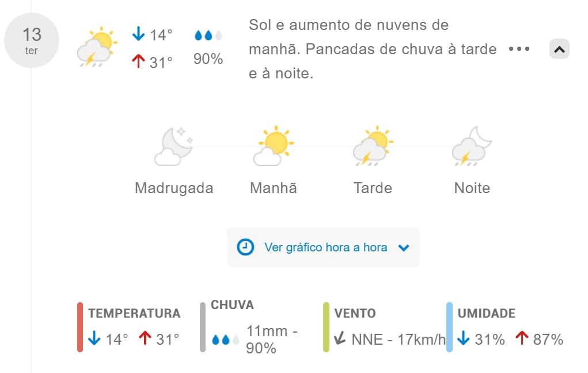Click the Umidade 87% maximum value
This screenshot has width=588, height=373.
click(548, 340)
